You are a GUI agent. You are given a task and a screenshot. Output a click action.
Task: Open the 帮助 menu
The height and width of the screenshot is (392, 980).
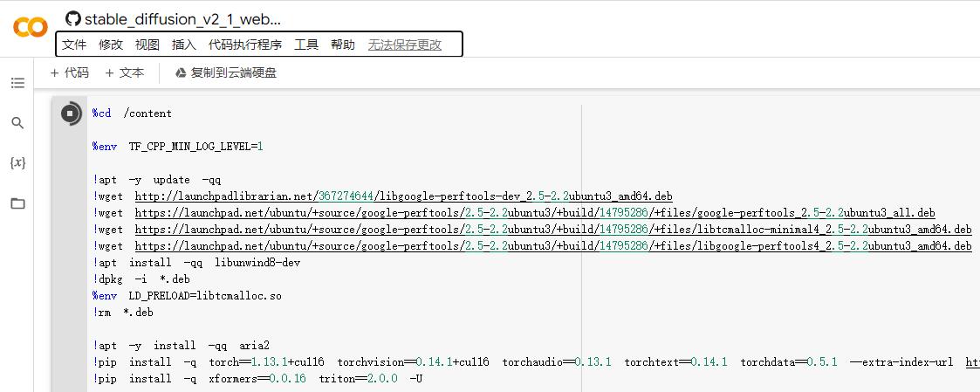point(342,45)
